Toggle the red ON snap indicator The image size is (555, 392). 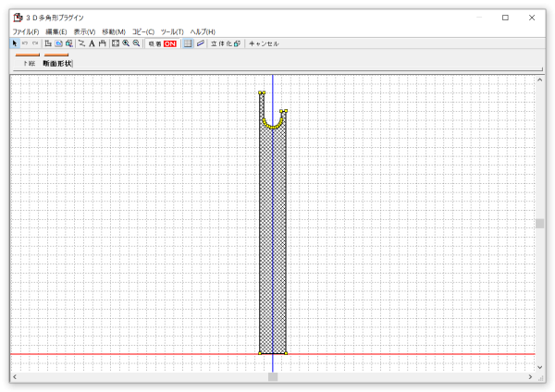(170, 43)
